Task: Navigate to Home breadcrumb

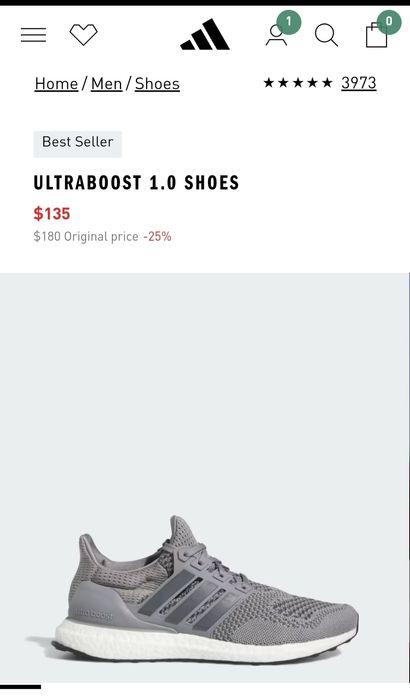Action: point(56,84)
